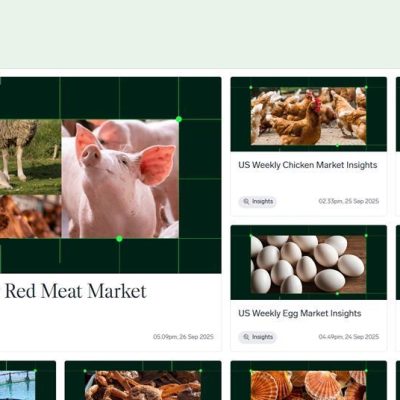Open the Red Meat Market headline
The width and height of the screenshot is (400, 400).
[76, 291]
